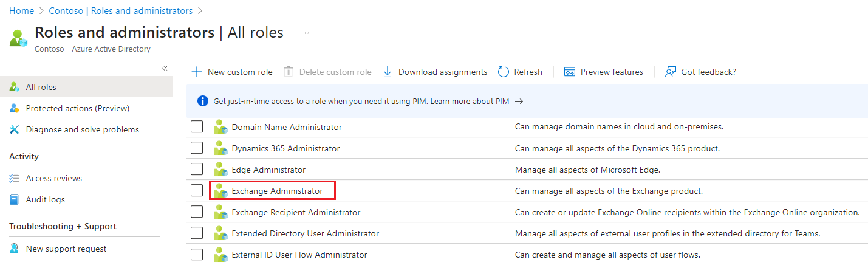
Task: Click the Edge Administrator role icon
Action: click(220, 170)
